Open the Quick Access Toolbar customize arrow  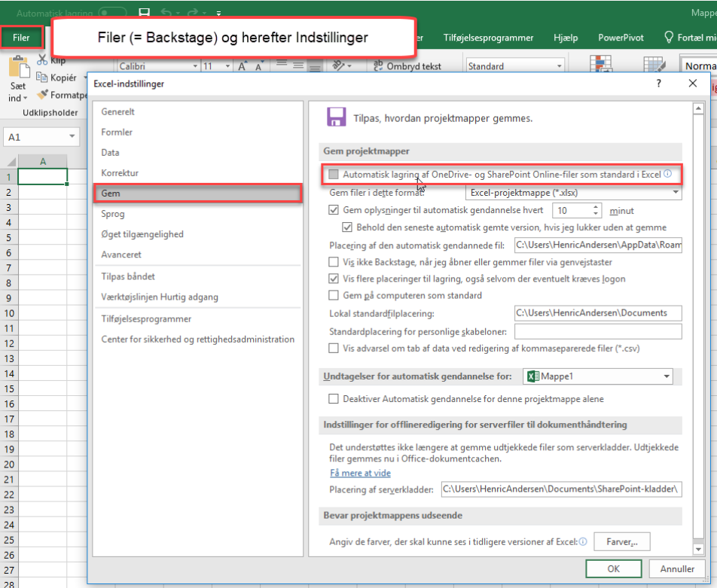pyautogui.click(x=218, y=14)
